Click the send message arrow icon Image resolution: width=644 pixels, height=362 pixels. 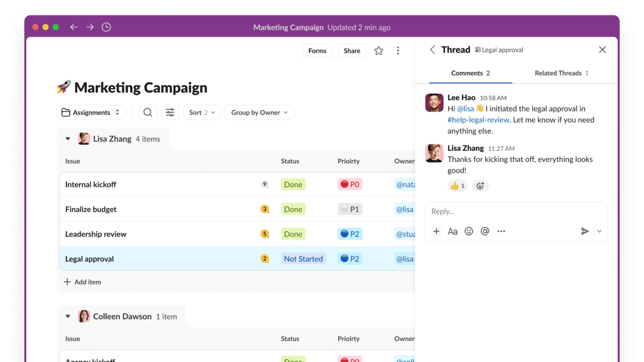(x=585, y=231)
